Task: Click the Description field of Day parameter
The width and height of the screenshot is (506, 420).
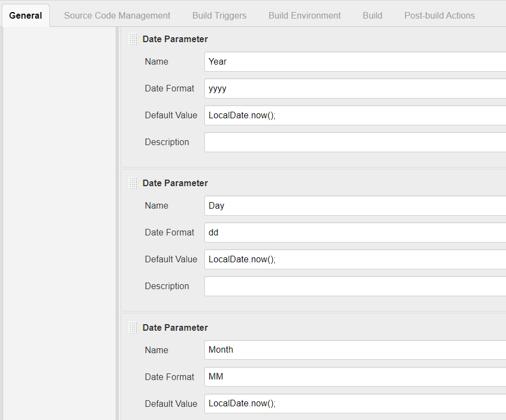Action: 355,286
